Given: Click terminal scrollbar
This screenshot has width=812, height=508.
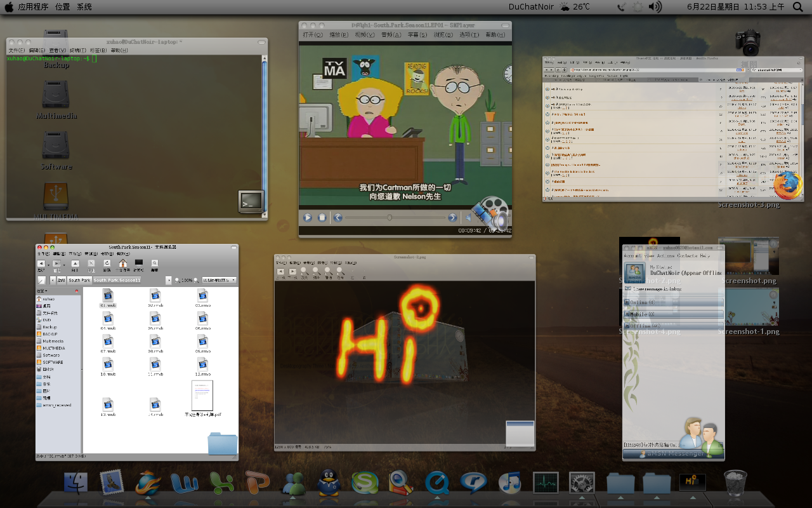Looking at the screenshot, I should point(263,135).
